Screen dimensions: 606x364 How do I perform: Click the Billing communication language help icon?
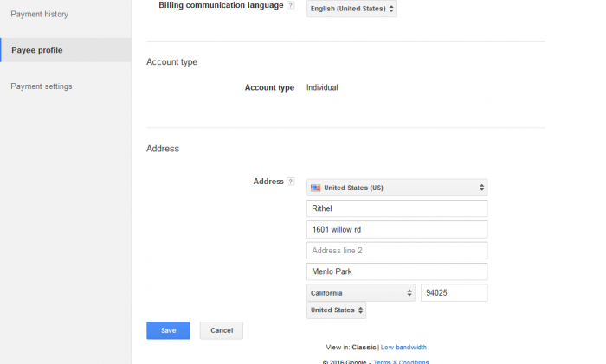(x=291, y=5)
